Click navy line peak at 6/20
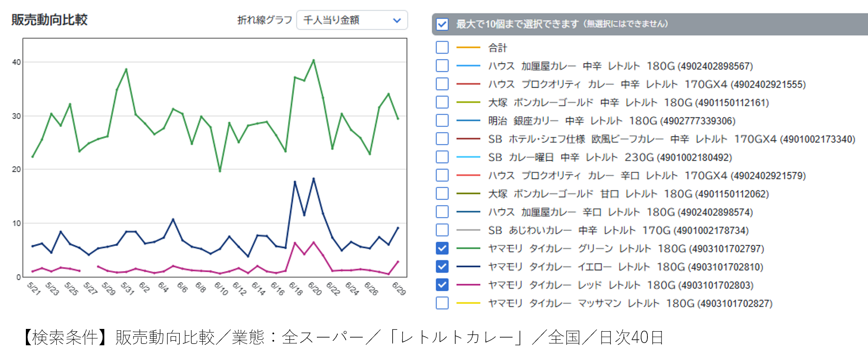This screenshot has width=868, height=358. tap(313, 179)
